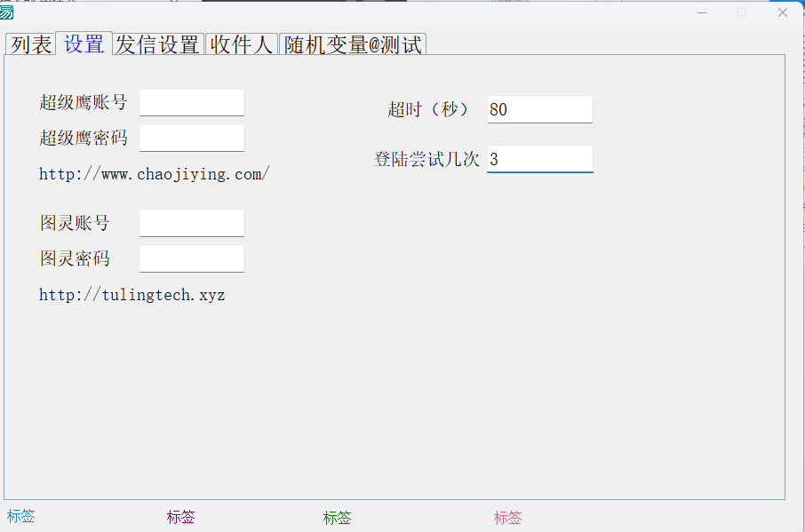Close the window
This screenshot has height=532, width=805.
(x=783, y=12)
